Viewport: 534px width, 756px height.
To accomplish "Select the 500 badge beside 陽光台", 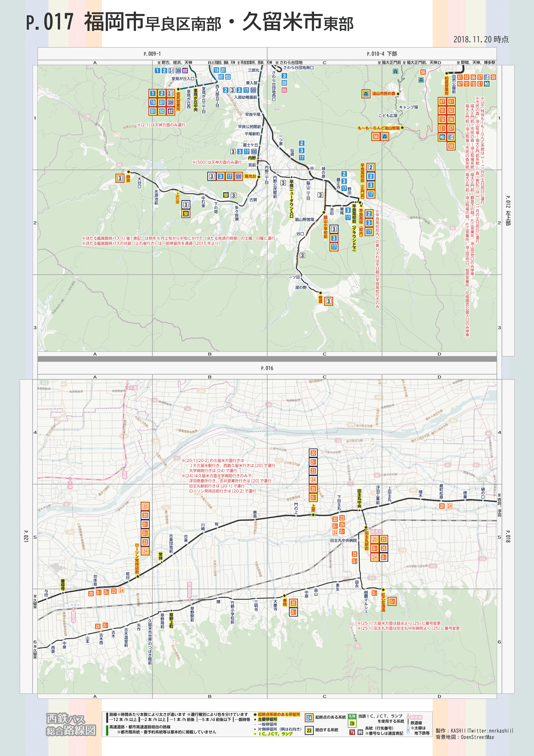I will coord(238,176).
